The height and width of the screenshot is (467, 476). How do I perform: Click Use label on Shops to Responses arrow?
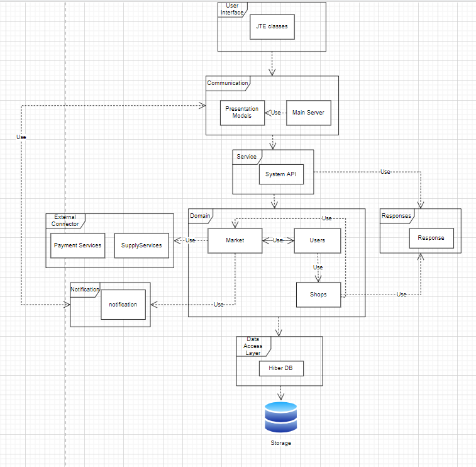click(401, 295)
